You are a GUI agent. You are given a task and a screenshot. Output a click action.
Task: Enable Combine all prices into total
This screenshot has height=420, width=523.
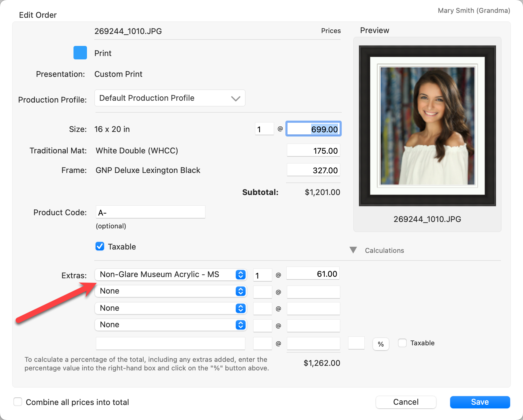[x=18, y=402]
